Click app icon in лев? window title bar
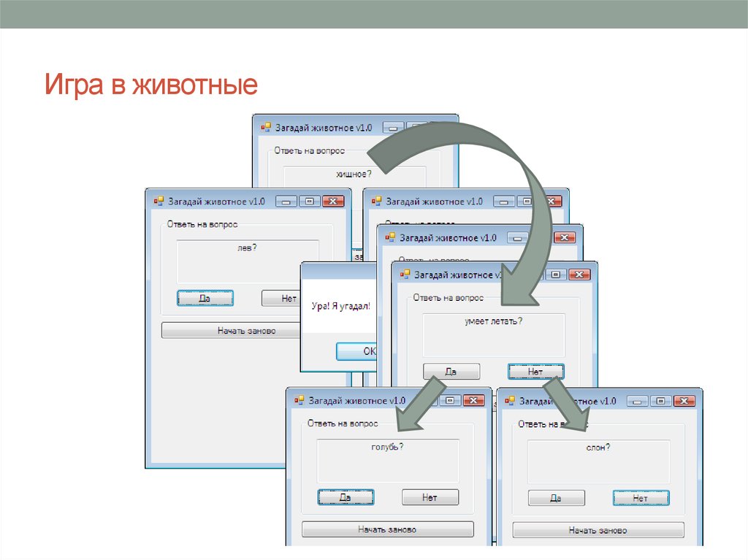Viewport: 748px width, 560px height. [x=159, y=202]
